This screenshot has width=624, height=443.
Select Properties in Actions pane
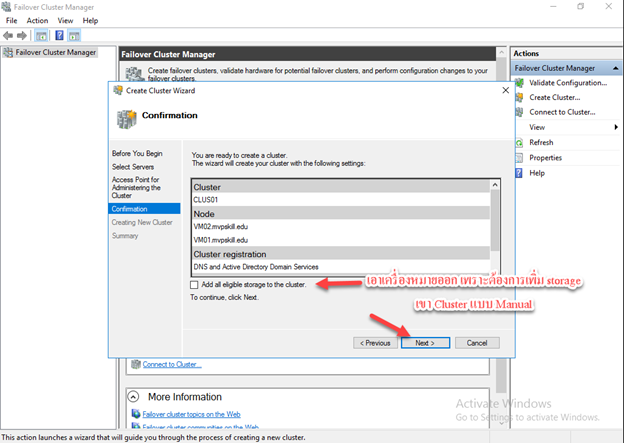click(x=546, y=158)
